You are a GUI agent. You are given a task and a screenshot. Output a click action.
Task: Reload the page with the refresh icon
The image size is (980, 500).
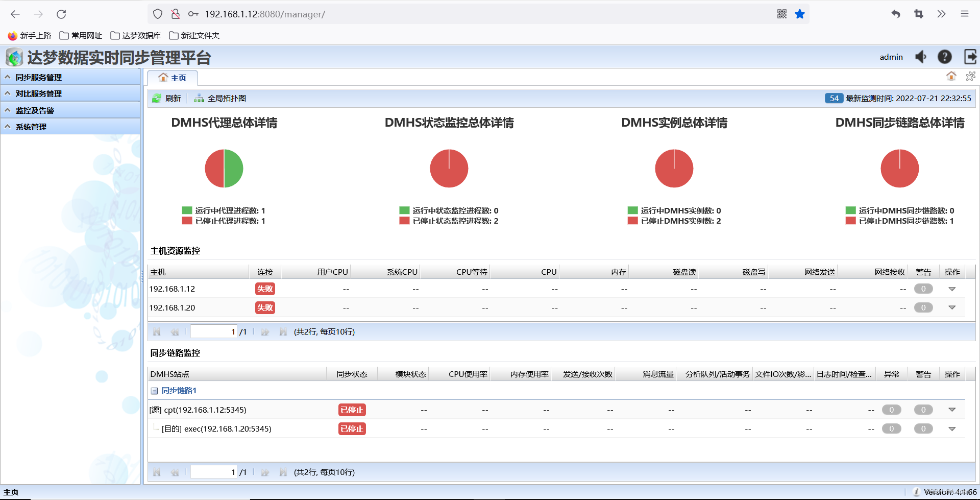point(61,14)
